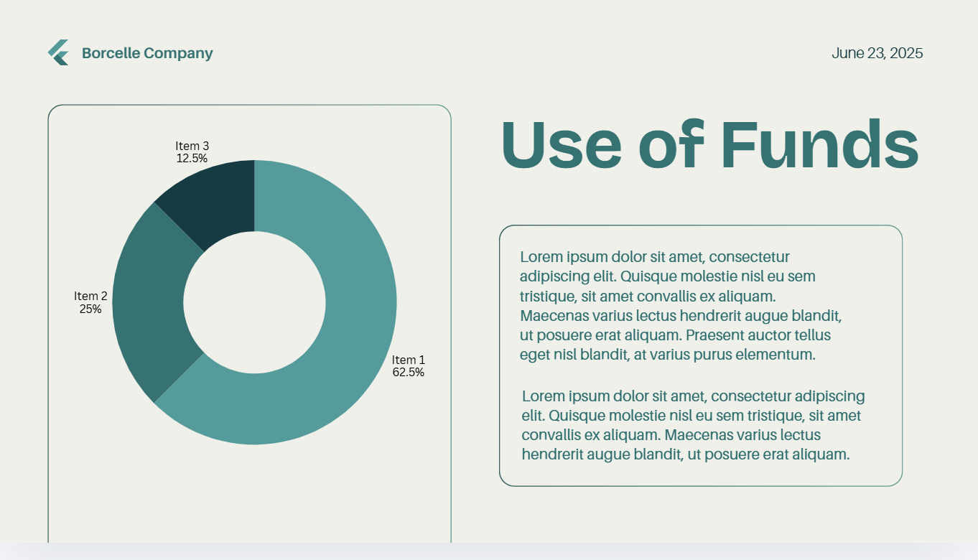Viewport: 978px width, 560px height.
Task: Select the Borcelle Company name text
Action: pos(147,53)
